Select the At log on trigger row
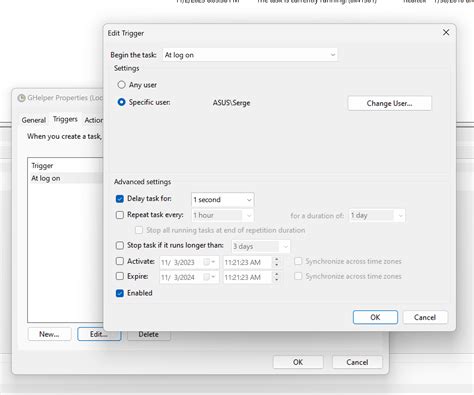 65,178
